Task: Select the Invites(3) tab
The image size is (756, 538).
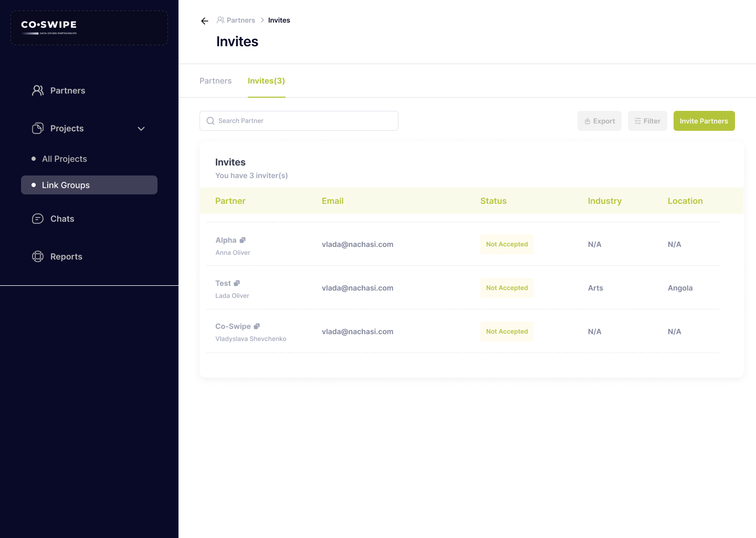Action: coord(266,81)
